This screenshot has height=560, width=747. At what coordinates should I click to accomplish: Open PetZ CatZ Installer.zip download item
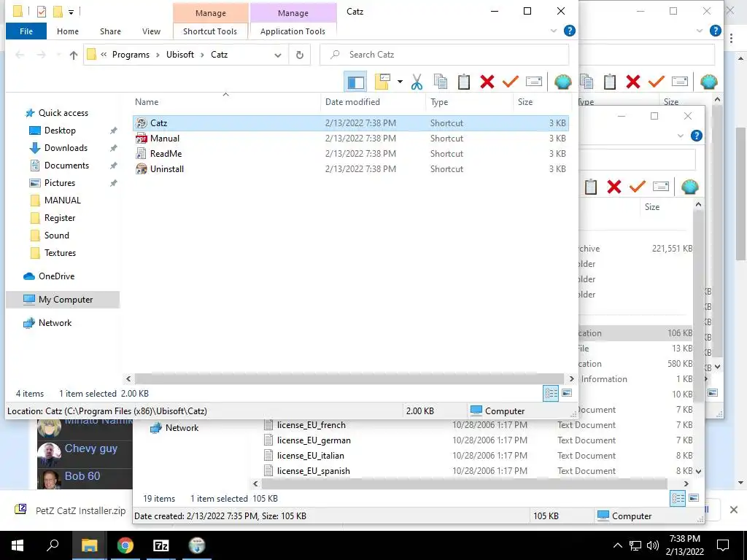click(71, 510)
